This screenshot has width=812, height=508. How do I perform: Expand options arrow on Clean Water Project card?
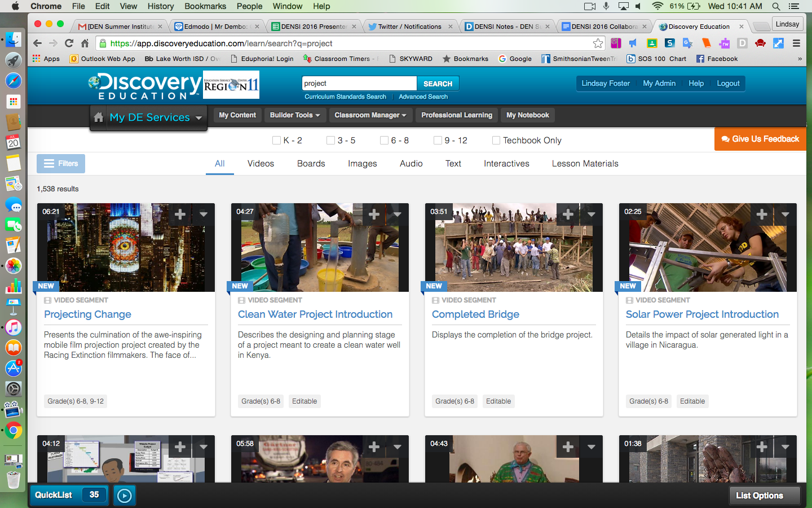pos(398,214)
